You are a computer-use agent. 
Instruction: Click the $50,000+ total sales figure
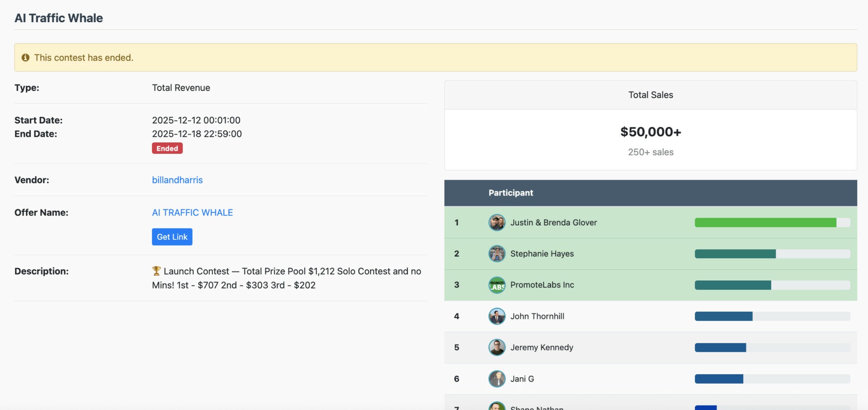(x=650, y=132)
